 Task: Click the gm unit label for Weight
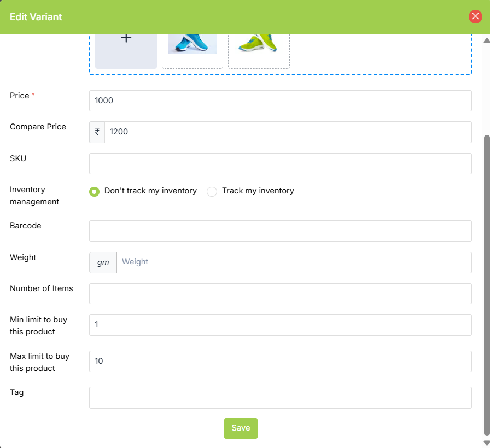click(103, 262)
